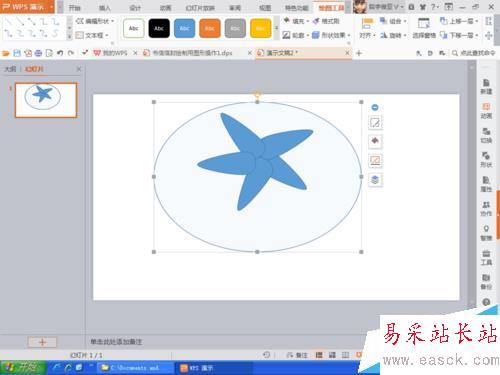Screen dimensions: 500x375
Task: Open the 动画 sidebar panel
Action: pyautogui.click(x=486, y=111)
